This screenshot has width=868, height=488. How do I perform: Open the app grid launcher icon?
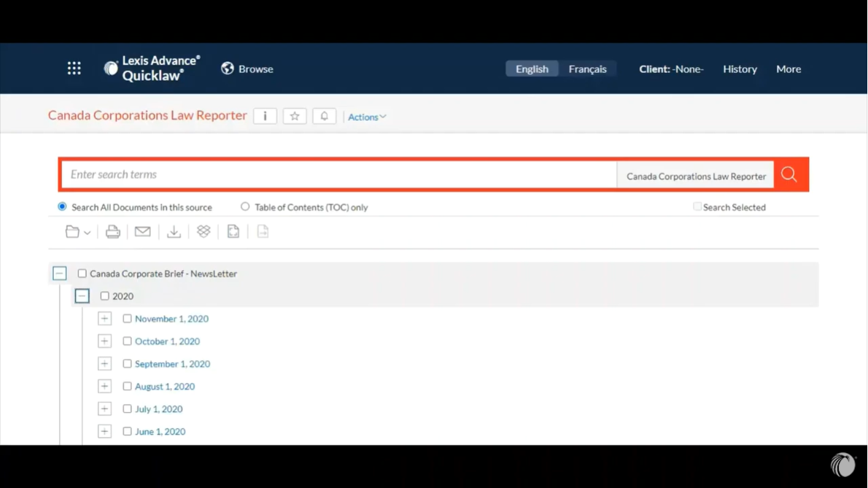[74, 69]
